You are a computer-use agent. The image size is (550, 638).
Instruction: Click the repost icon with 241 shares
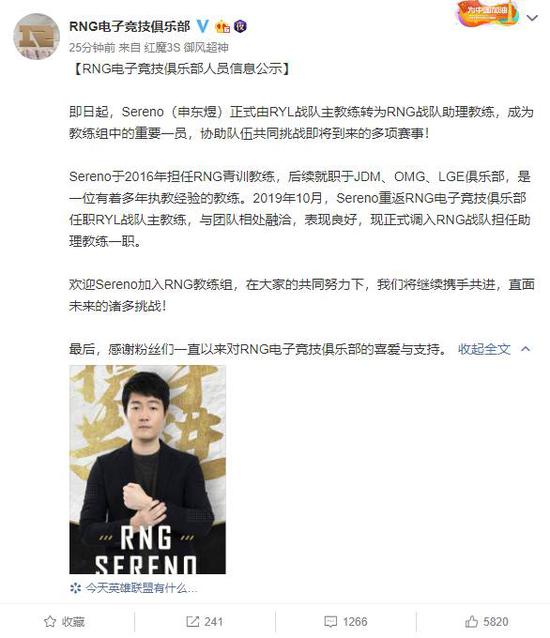(192, 621)
